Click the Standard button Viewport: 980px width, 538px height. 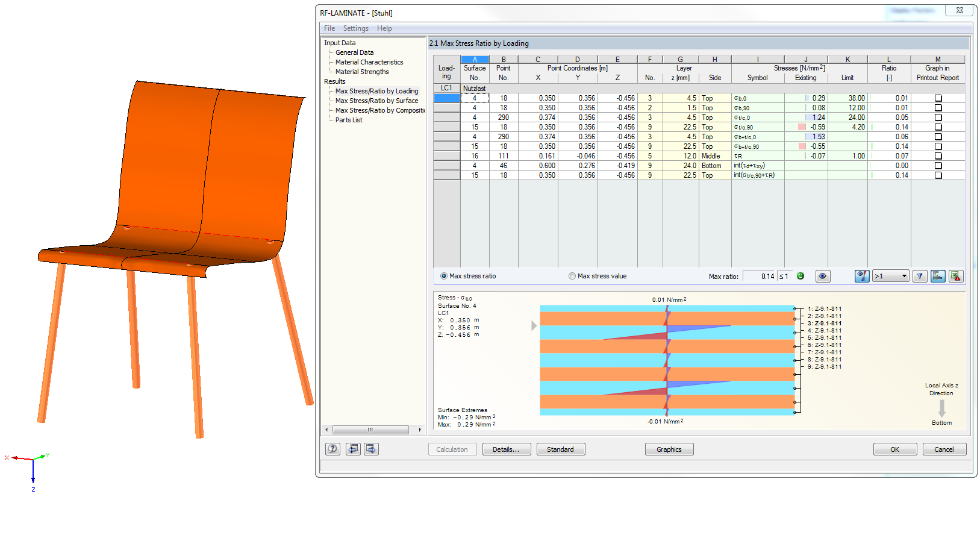[560, 449]
